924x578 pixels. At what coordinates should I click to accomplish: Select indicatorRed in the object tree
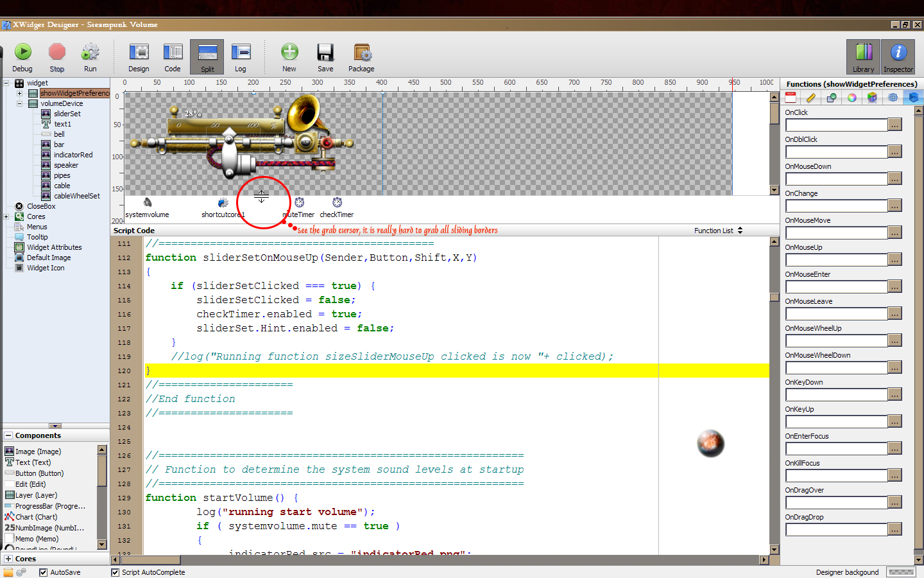[73, 155]
